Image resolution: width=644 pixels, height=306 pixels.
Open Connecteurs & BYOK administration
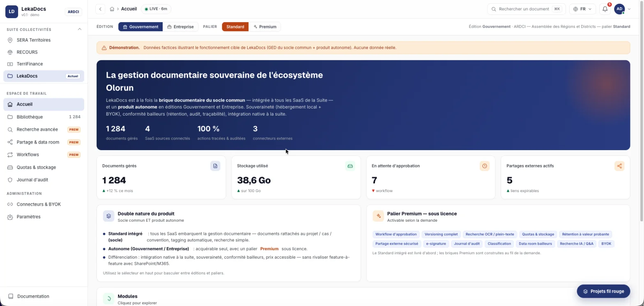[44, 204]
